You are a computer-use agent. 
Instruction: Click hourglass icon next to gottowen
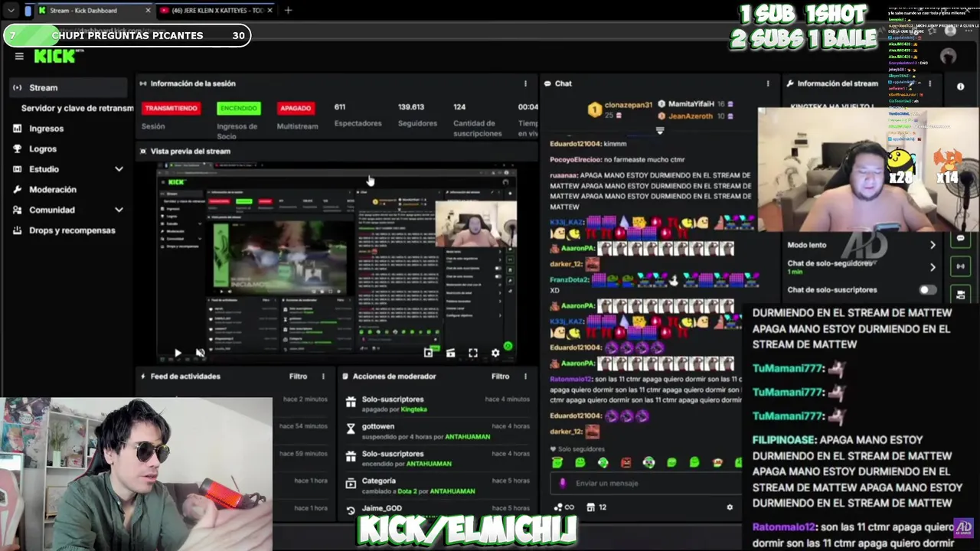pyautogui.click(x=351, y=429)
